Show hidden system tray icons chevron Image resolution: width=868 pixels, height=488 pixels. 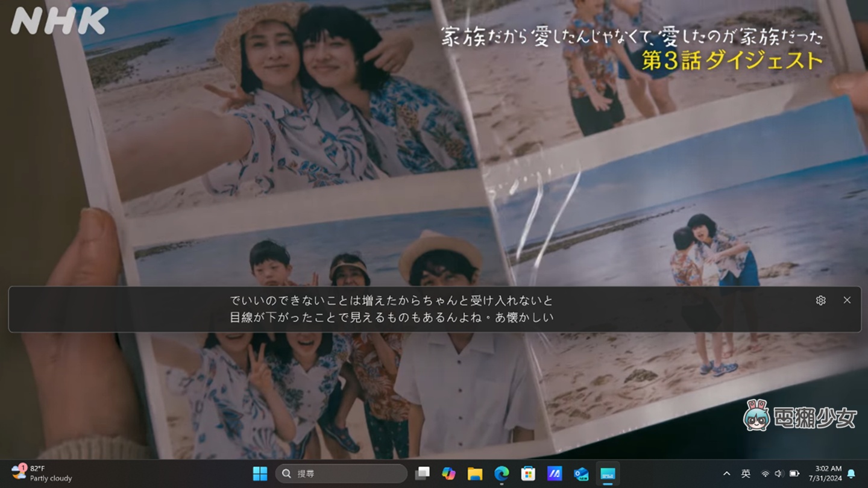[726, 474]
